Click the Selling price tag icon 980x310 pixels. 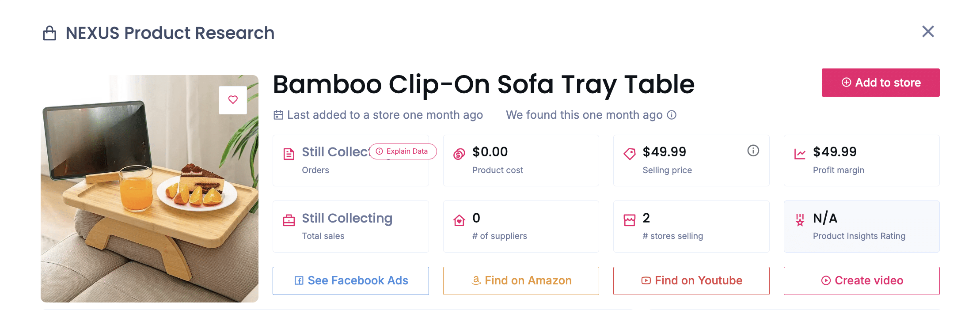(629, 154)
